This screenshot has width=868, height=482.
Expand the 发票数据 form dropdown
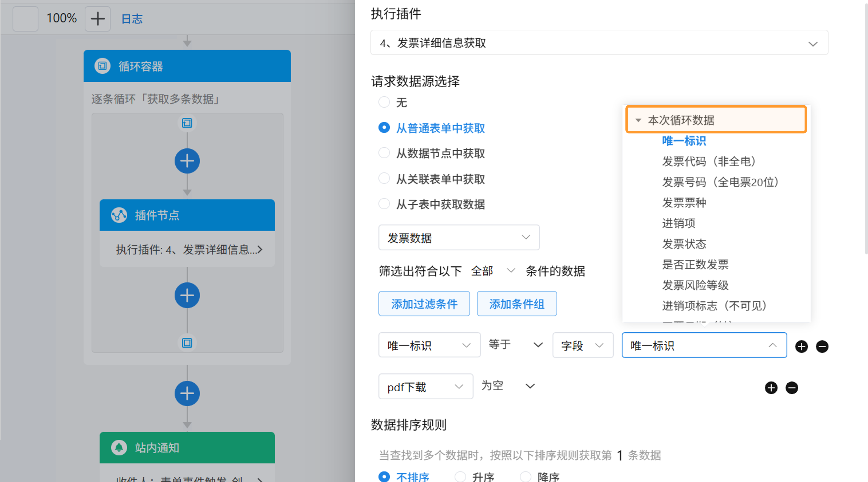tap(459, 238)
